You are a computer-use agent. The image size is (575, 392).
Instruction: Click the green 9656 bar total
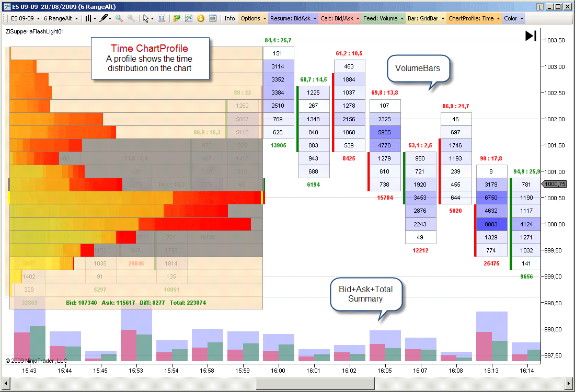click(x=526, y=277)
